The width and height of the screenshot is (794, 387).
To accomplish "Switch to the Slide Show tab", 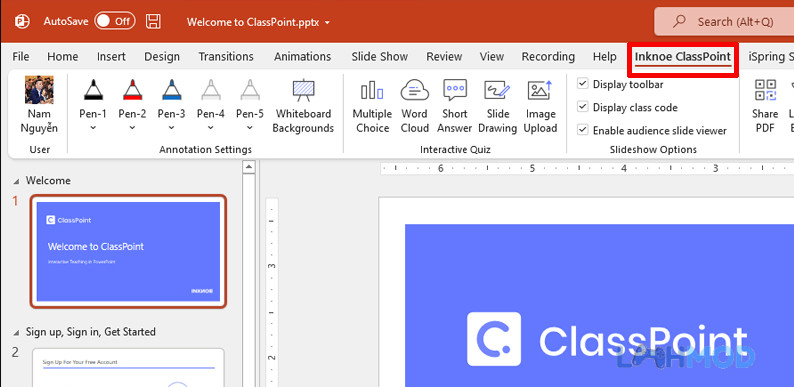I will (x=380, y=57).
